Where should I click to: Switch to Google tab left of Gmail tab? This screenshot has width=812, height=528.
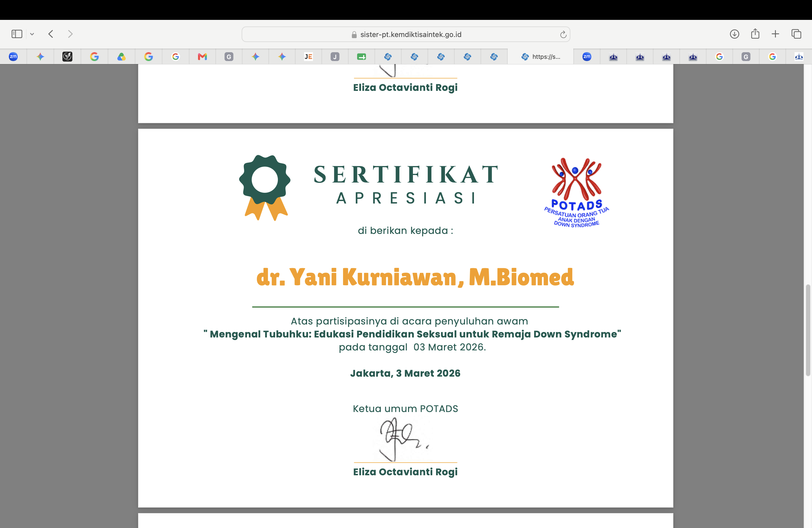[175, 57]
